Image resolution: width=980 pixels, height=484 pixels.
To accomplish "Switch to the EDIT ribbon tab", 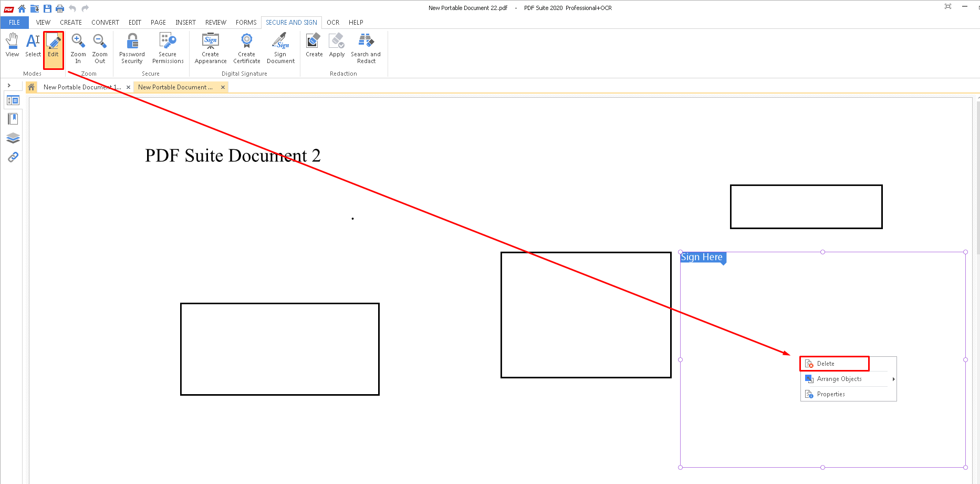I will click(135, 23).
